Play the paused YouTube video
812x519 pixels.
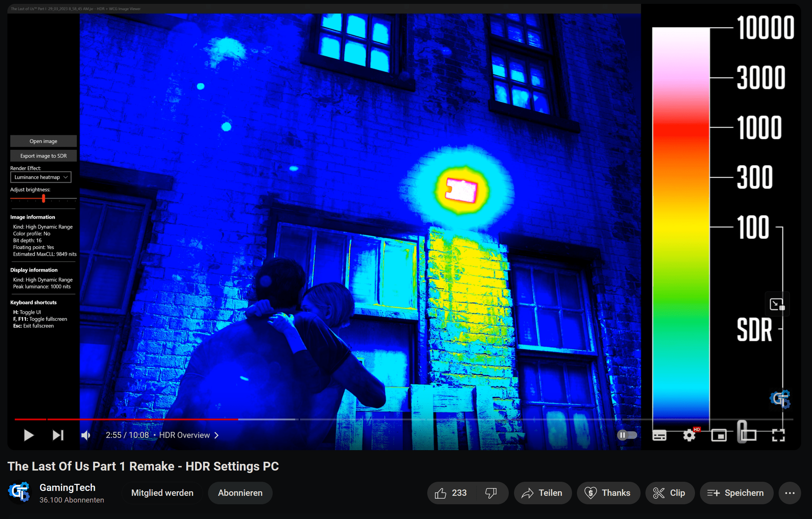[28, 435]
